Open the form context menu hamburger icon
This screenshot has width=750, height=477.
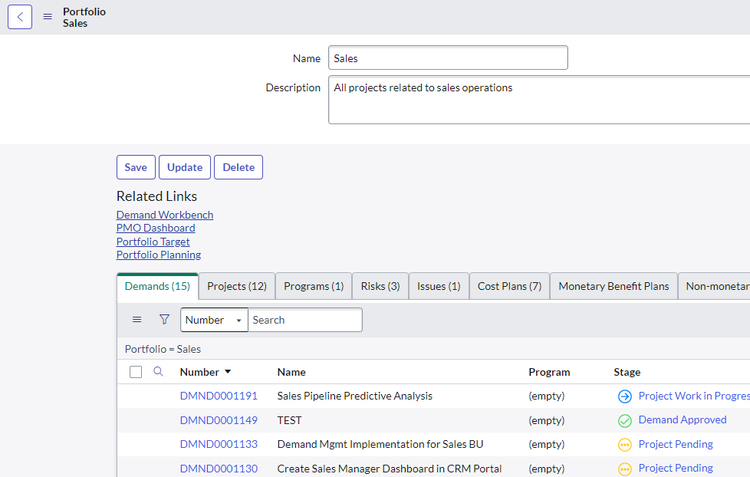(47, 17)
